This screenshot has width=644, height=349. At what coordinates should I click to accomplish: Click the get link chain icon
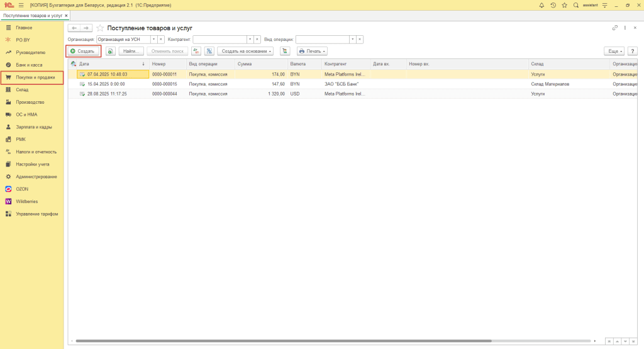(x=614, y=28)
